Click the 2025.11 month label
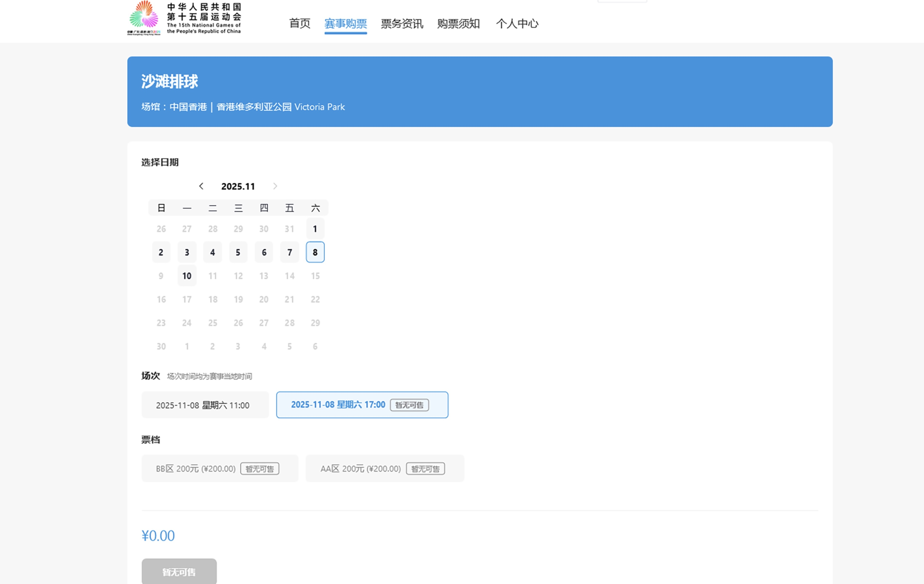The image size is (924, 584). click(238, 186)
